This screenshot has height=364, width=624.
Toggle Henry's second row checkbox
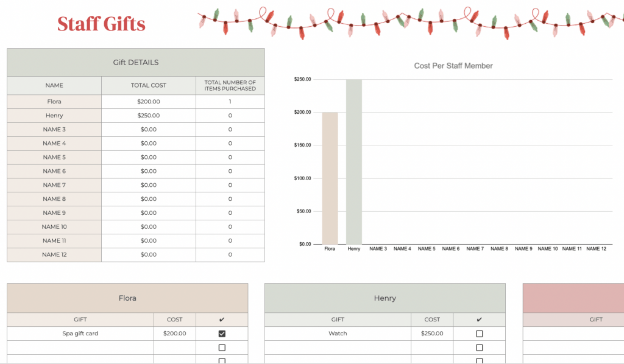(x=480, y=347)
